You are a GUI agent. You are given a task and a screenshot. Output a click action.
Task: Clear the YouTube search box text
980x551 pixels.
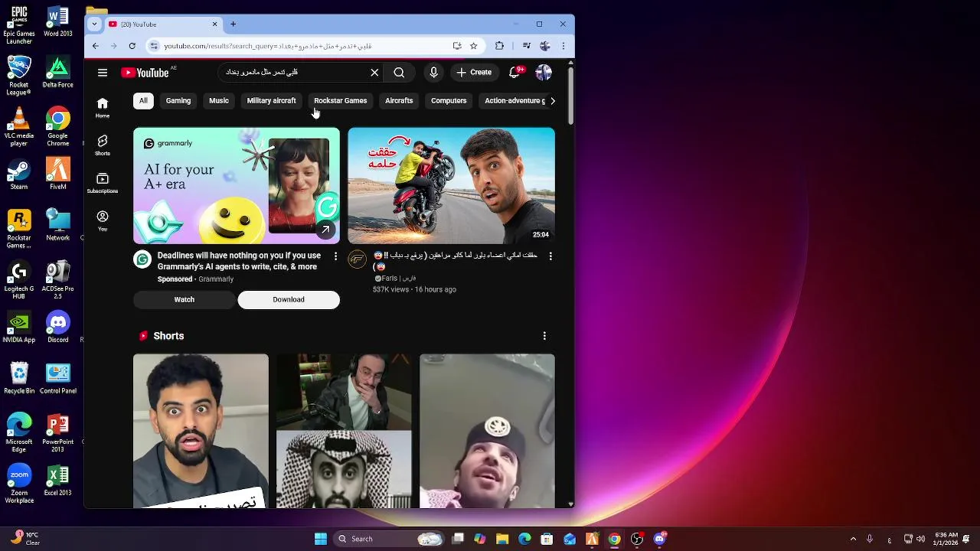pos(374,73)
